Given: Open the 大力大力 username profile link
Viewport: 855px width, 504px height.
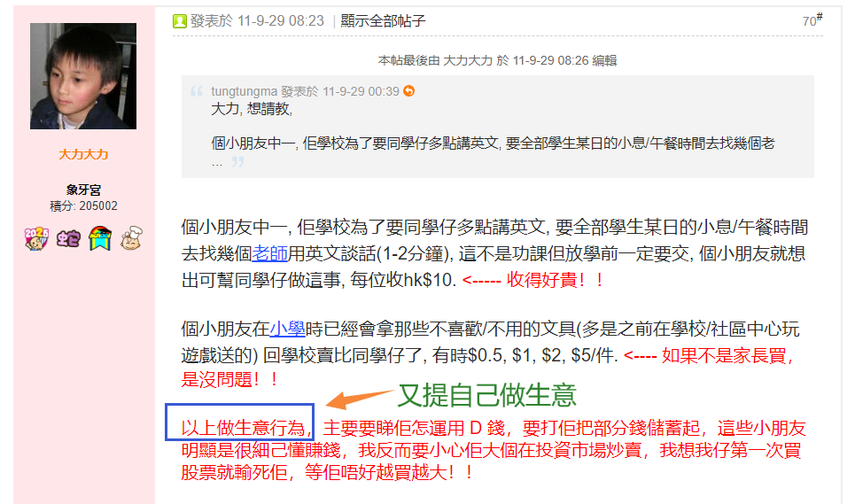Looking at the screenshot, I should point(83,154).
